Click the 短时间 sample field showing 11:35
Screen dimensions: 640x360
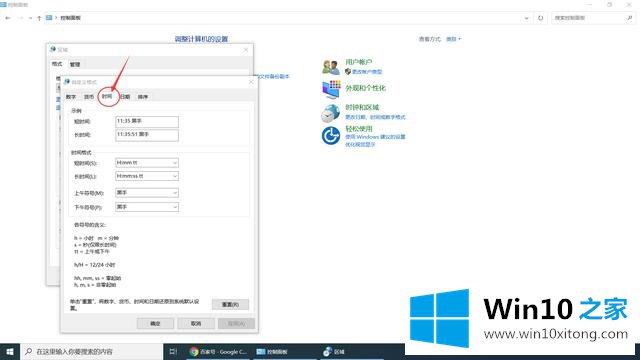pyautogui.click(x=147, y=122)
